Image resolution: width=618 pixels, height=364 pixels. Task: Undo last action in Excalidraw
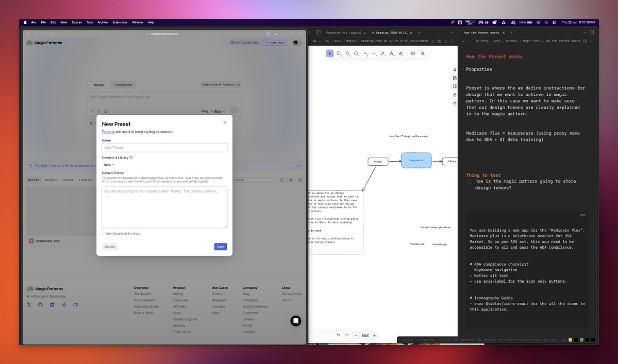tap(338, 335)
